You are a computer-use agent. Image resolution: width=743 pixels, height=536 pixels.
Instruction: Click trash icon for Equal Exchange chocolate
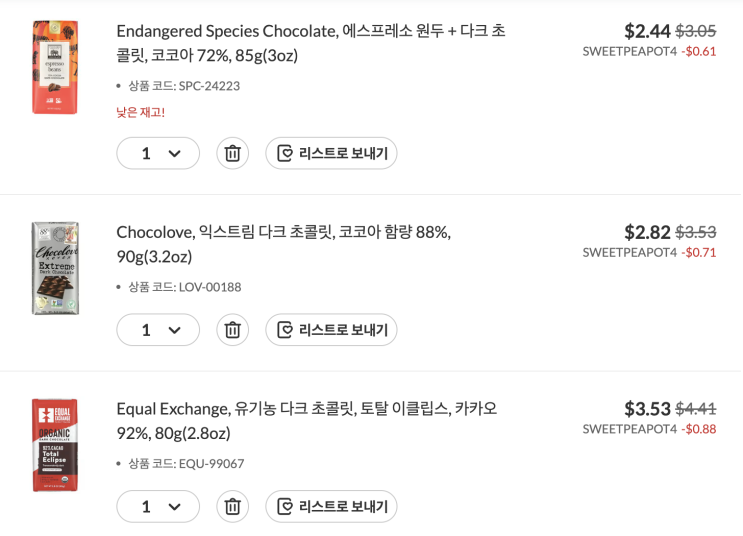tap(232, 506)
